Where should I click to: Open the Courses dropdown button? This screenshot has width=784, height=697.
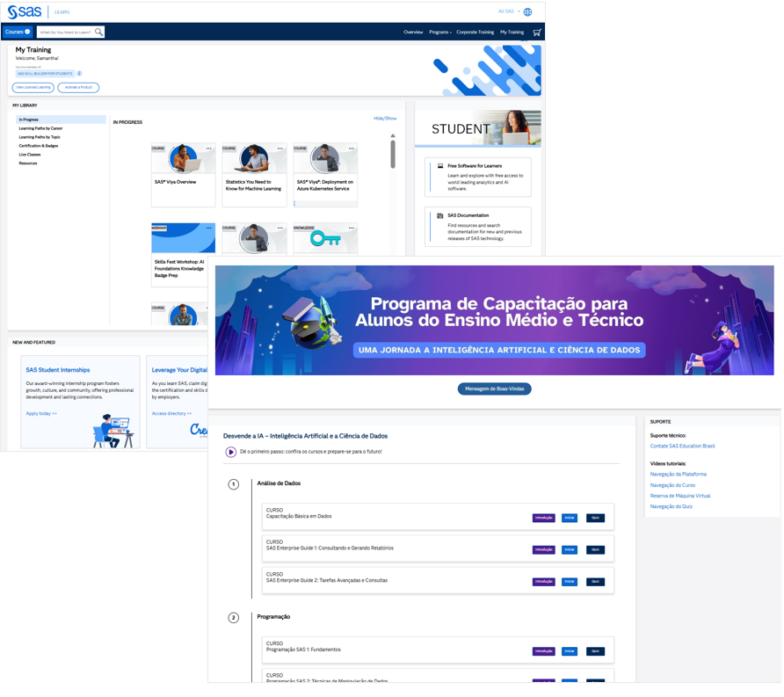coord(18,32)
